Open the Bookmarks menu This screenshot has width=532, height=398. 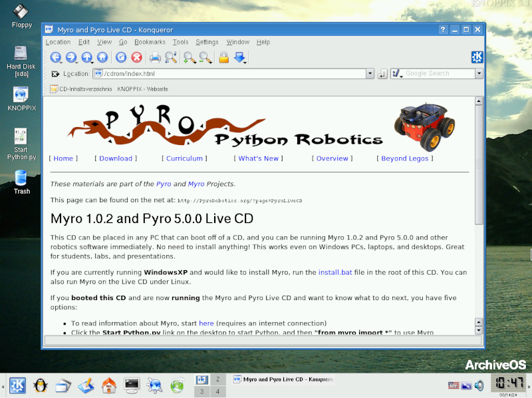pyautogui.click(x=150, y=42)
